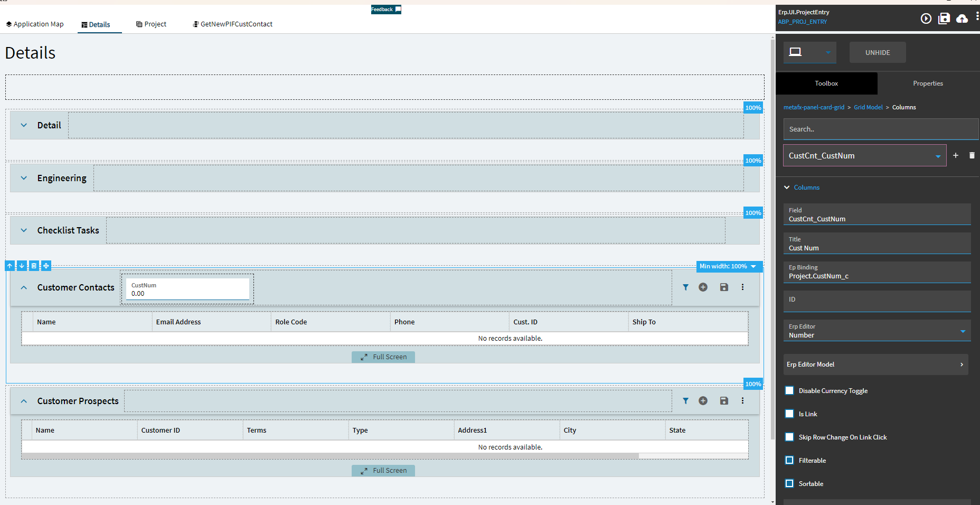
Task: Select the Details tab
Action: [x=96, y=24]
